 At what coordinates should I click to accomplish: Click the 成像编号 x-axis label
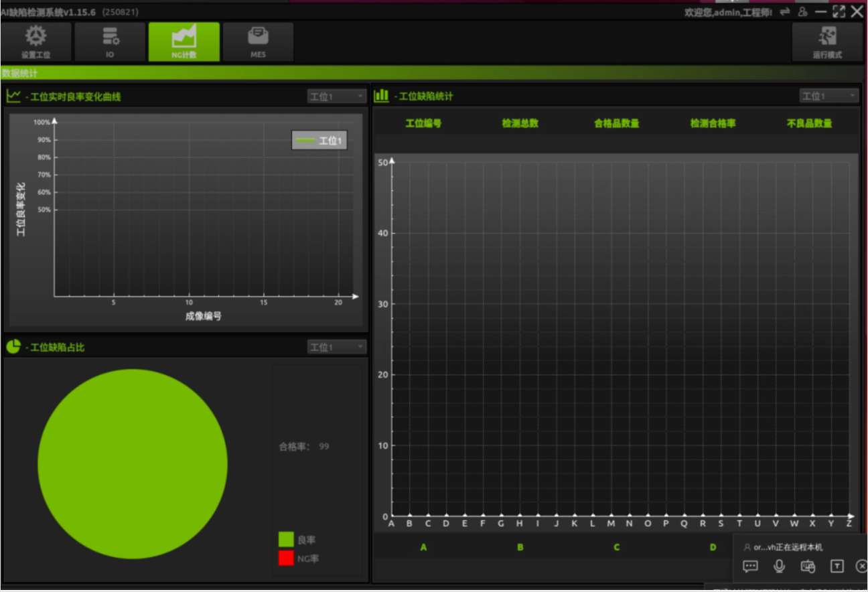204,316
